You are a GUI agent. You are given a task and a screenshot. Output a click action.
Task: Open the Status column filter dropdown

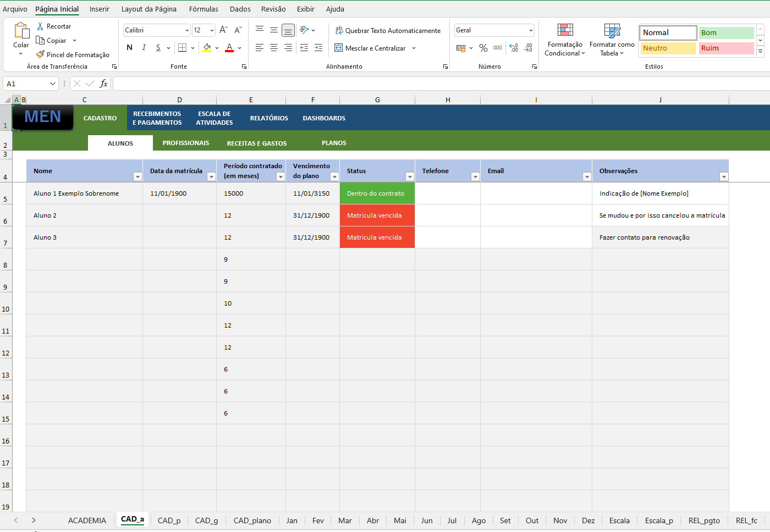(410, 176)
